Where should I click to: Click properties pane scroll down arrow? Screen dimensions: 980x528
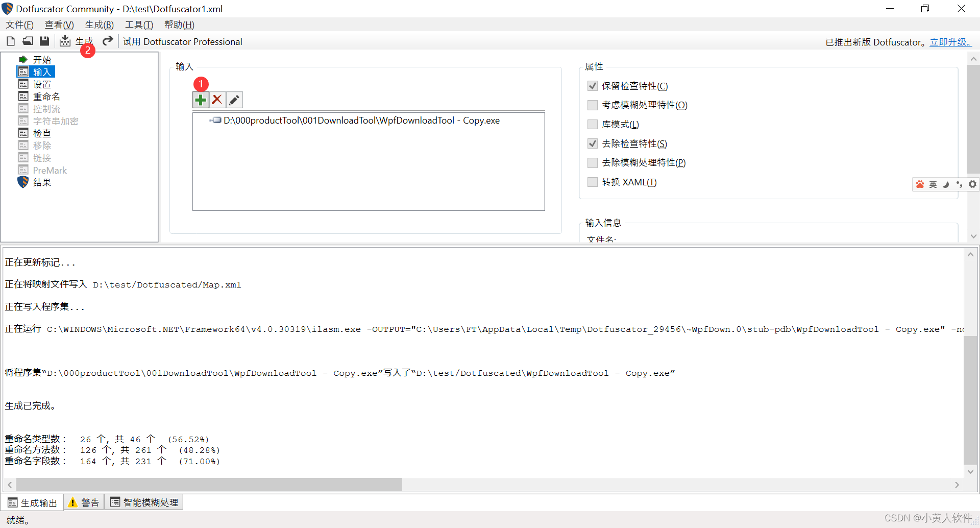[973, 236]
